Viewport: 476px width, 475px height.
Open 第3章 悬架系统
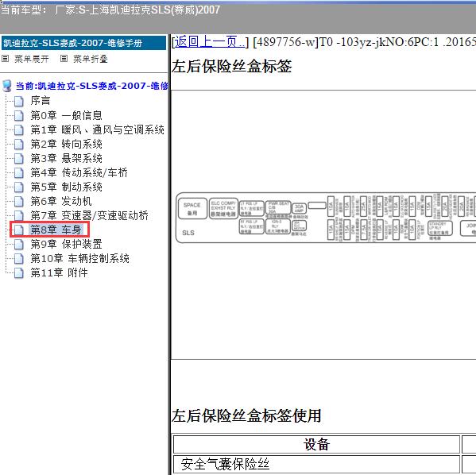tap(66, 158)
